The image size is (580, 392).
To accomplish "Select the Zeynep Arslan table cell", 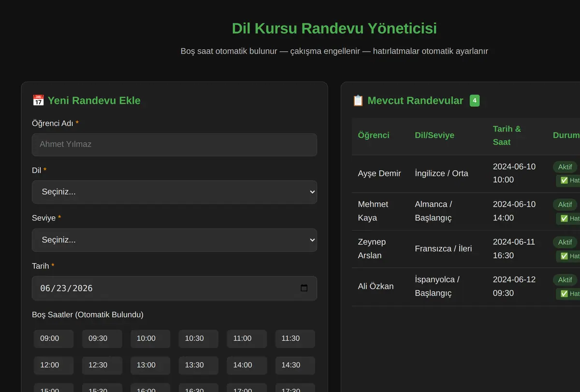I will click(380, 249).
